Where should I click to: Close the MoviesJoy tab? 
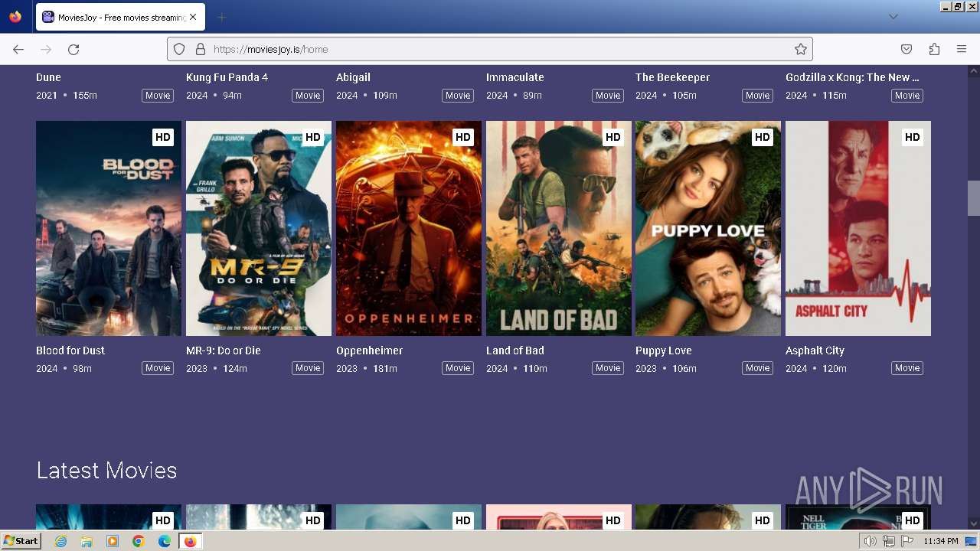(193, 17)
